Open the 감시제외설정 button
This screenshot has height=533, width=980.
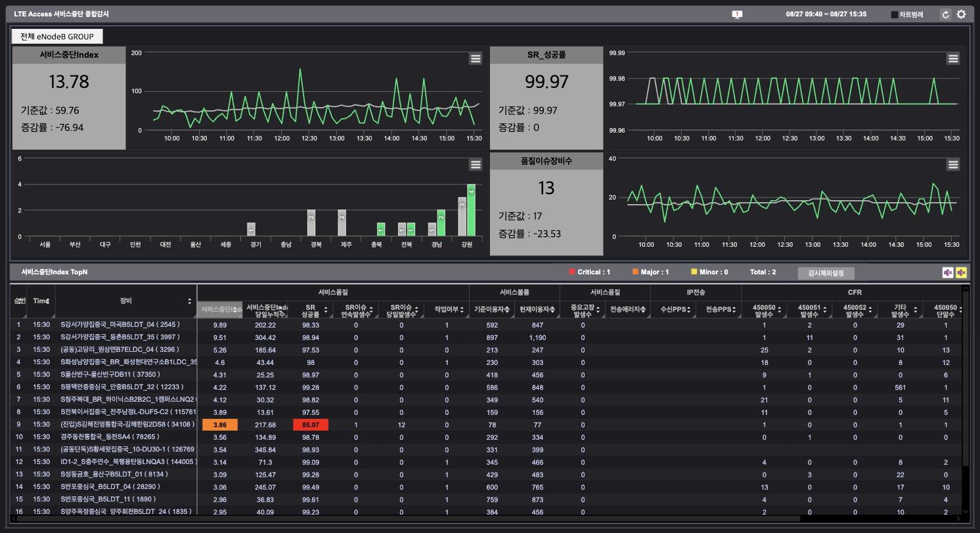826,273
